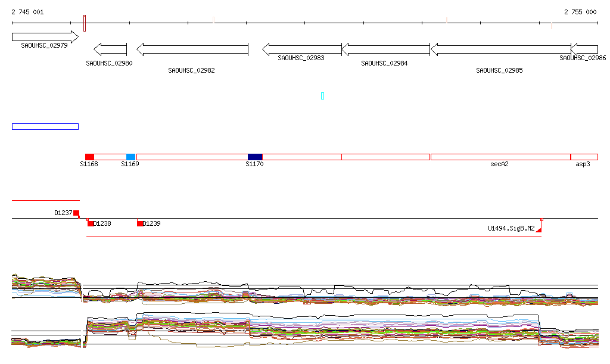610x364 pixels.
Task: Select red outlined segment between S1168 and S1169
Action: click(110, 157)
